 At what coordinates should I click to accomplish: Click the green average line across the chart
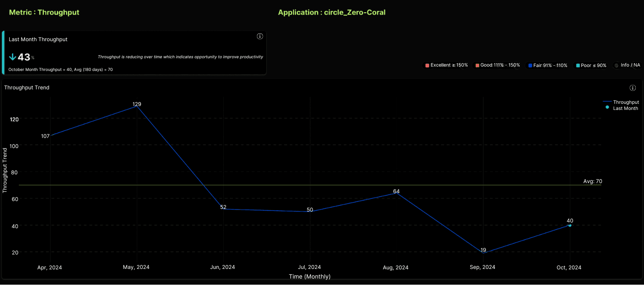coord(306,186)
